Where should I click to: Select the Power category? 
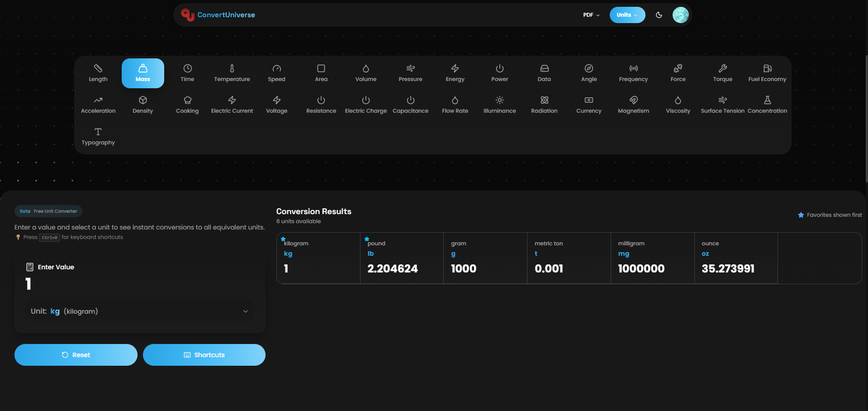[500, 73]
